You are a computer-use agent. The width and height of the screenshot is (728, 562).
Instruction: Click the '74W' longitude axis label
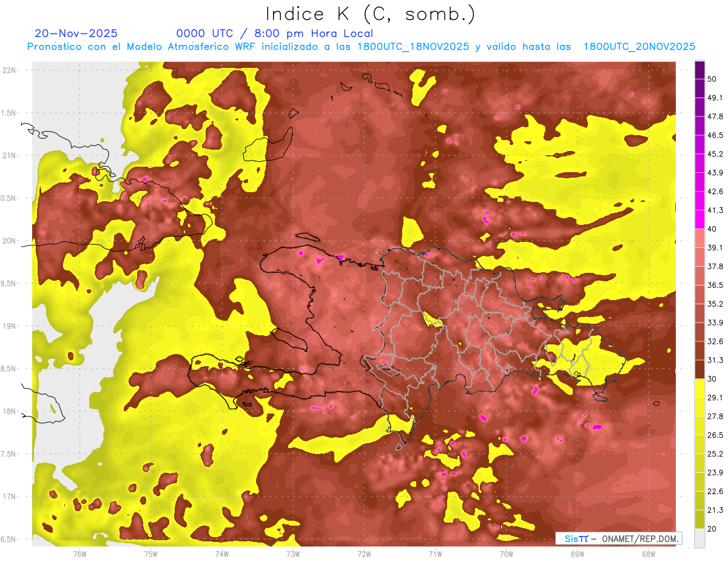point(222,554)
